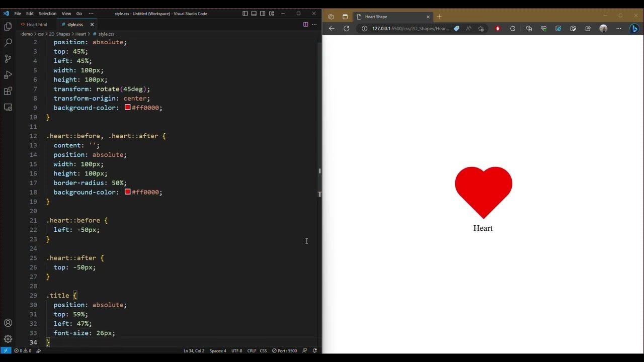Change file encoding UTF-8
The image size is (644, 362).
[x=236, y=350]
